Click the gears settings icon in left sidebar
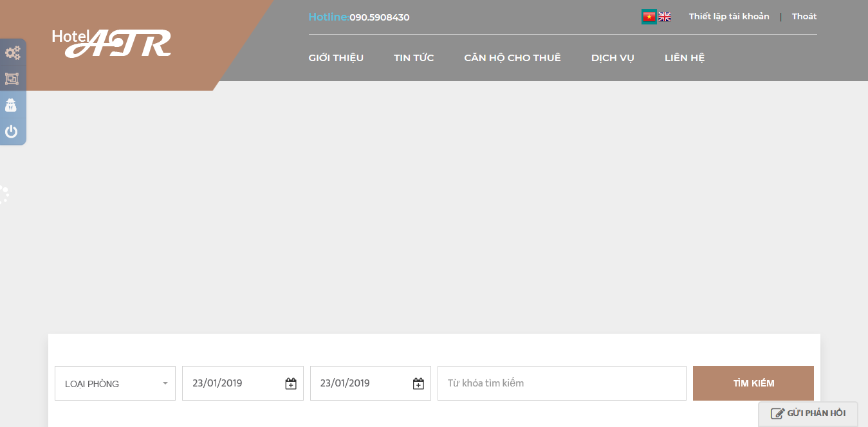This screenshot has width=868, height=427. pyautogui.click(x=12, y=53)
